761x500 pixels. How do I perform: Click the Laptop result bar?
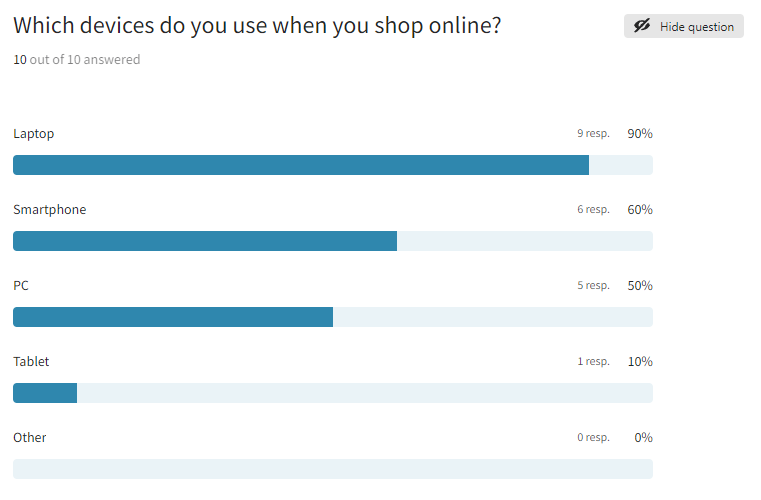click(x=301, y=165)
